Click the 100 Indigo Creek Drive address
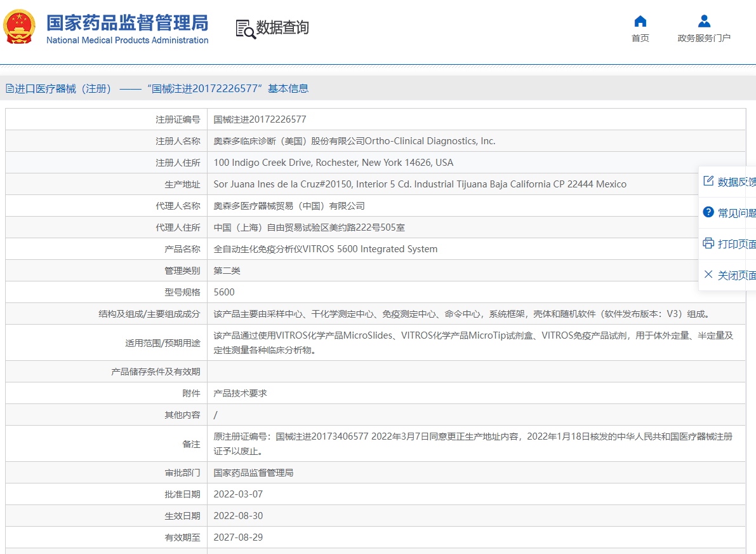 click(333, 163)
